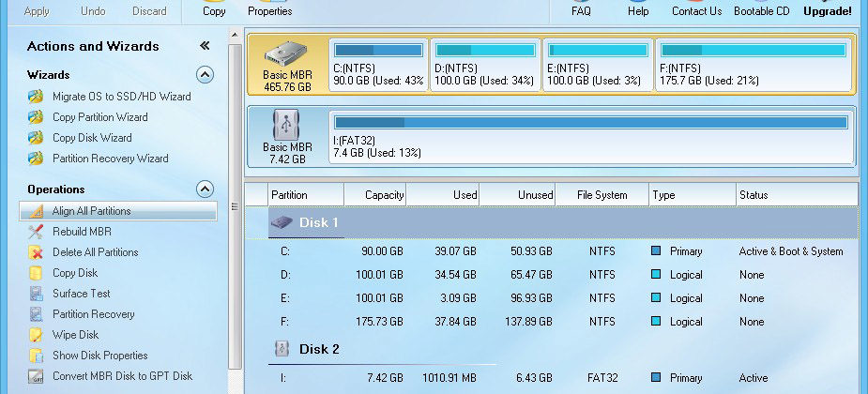Screen dimensions: 868x394
Task: Click the Align All Partitions ruler icon
Action: point(36,211)
